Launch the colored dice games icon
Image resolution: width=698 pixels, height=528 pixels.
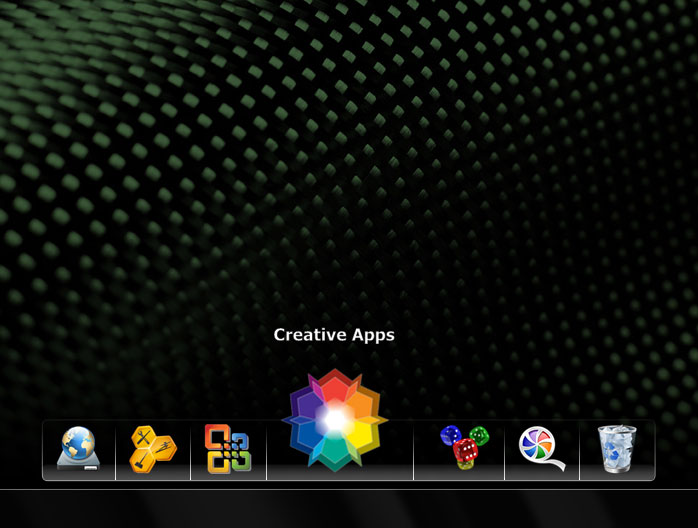coord(465,447)
